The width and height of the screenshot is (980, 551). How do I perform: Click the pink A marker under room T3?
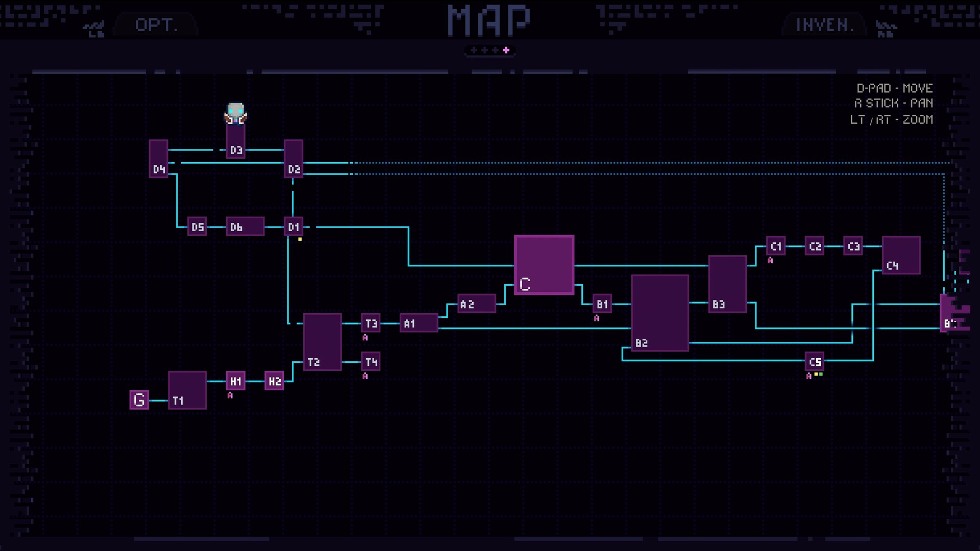[x=365, y=337]
